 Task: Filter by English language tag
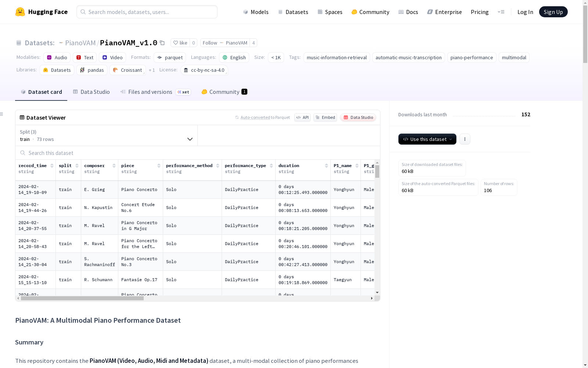pos(234,57)
